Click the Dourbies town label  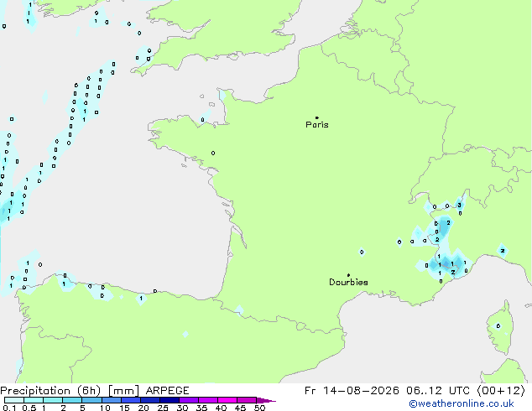coord(348,282)
